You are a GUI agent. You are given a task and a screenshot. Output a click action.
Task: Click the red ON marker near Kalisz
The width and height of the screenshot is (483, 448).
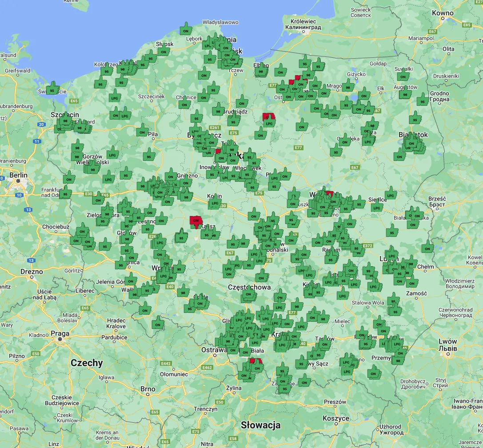click(x=196, y=220)
